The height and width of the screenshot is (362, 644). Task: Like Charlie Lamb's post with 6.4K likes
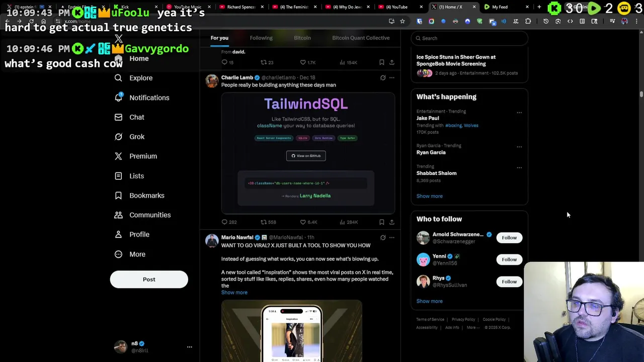(x=308, y=222)
